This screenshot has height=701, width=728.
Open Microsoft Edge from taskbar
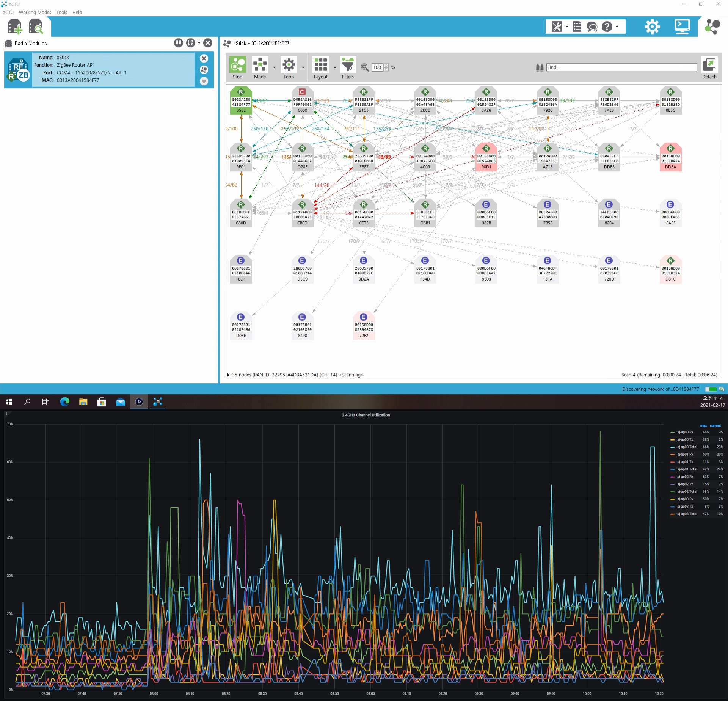click(65, 402)
